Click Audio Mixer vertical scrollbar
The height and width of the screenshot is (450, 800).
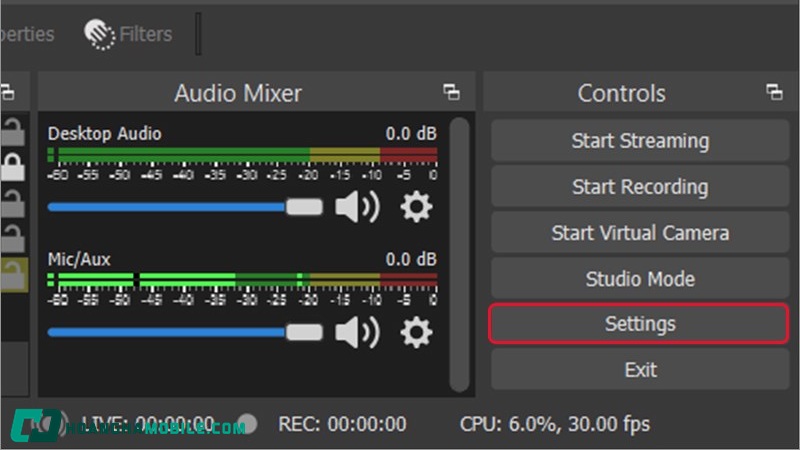[x=459, y=255]
